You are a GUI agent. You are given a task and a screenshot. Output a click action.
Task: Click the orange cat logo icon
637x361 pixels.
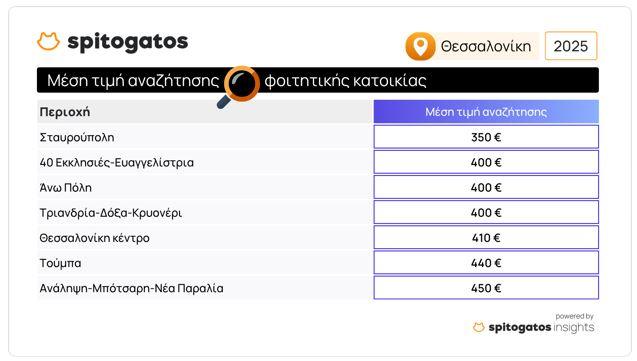[48, 41]
